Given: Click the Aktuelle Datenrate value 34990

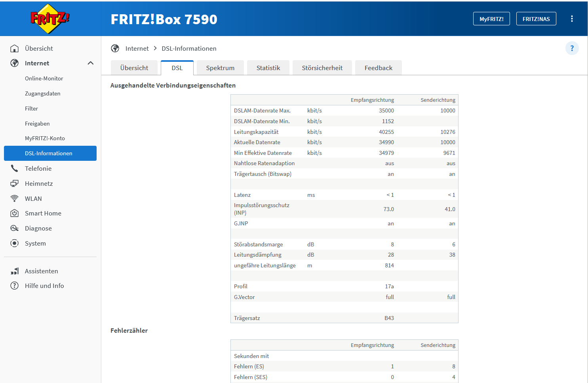Looking at the screenshot, I should (x=386, y=142).
